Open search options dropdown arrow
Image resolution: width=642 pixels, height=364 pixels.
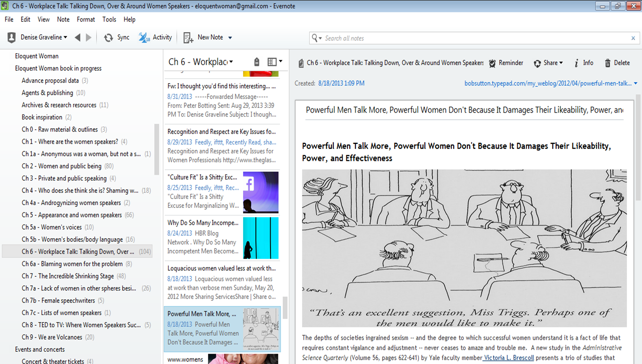(x=321, y=38)
